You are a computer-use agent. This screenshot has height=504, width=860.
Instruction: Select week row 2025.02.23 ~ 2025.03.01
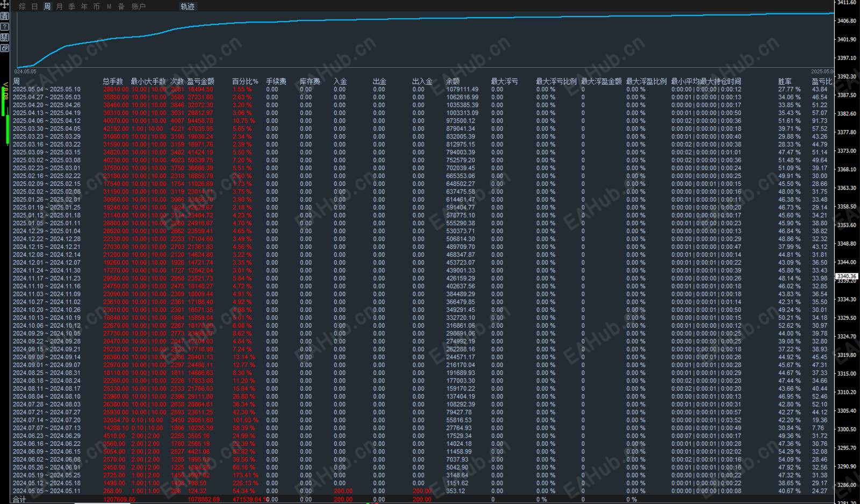pyautogui.click(x=47, y=168)
